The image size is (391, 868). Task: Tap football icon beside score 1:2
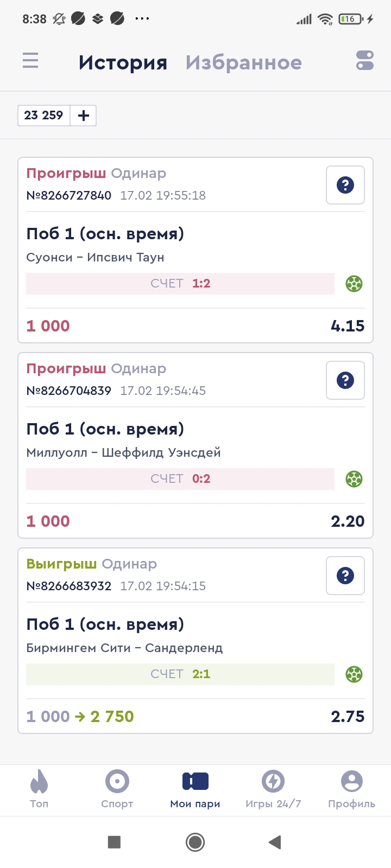coord(354,284)
